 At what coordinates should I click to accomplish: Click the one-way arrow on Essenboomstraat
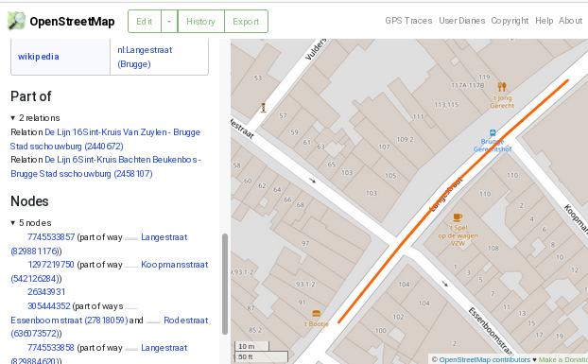click(444, 284)
